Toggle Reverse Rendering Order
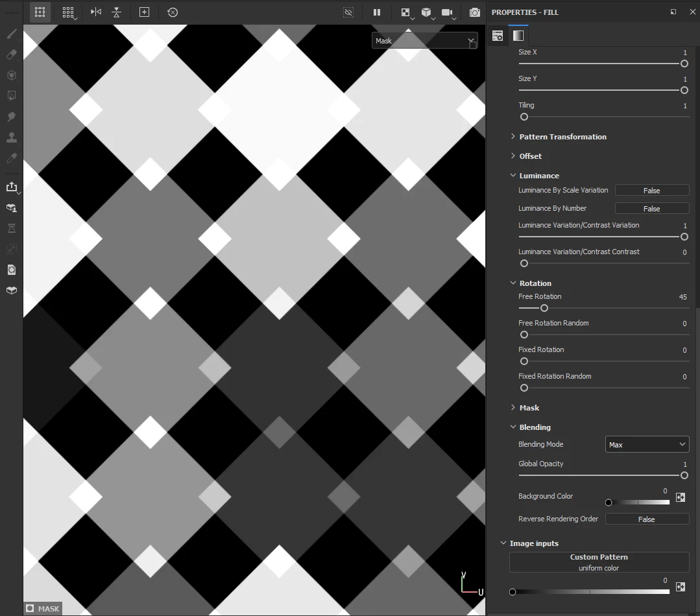Screen dimensions: 700x616 click(647, 519)
